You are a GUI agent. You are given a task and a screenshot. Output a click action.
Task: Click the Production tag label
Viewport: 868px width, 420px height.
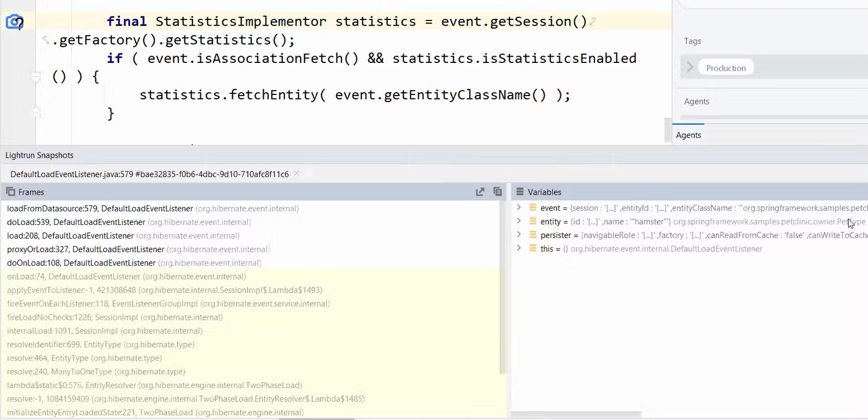point(726,68)
